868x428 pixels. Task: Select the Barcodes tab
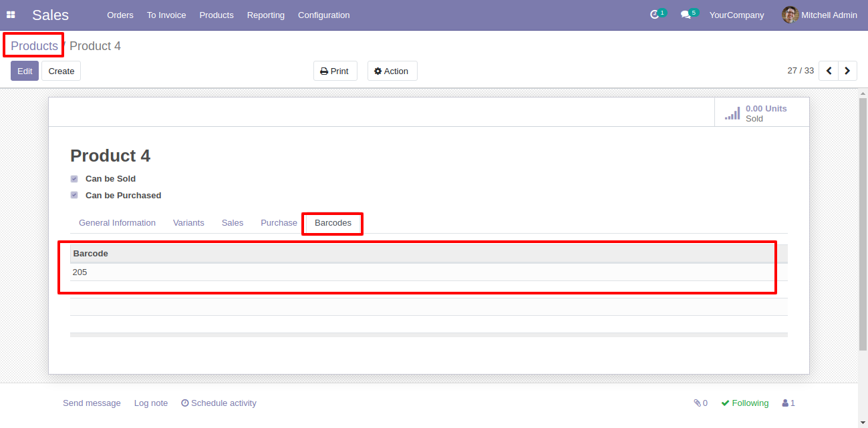pos(333,223)
